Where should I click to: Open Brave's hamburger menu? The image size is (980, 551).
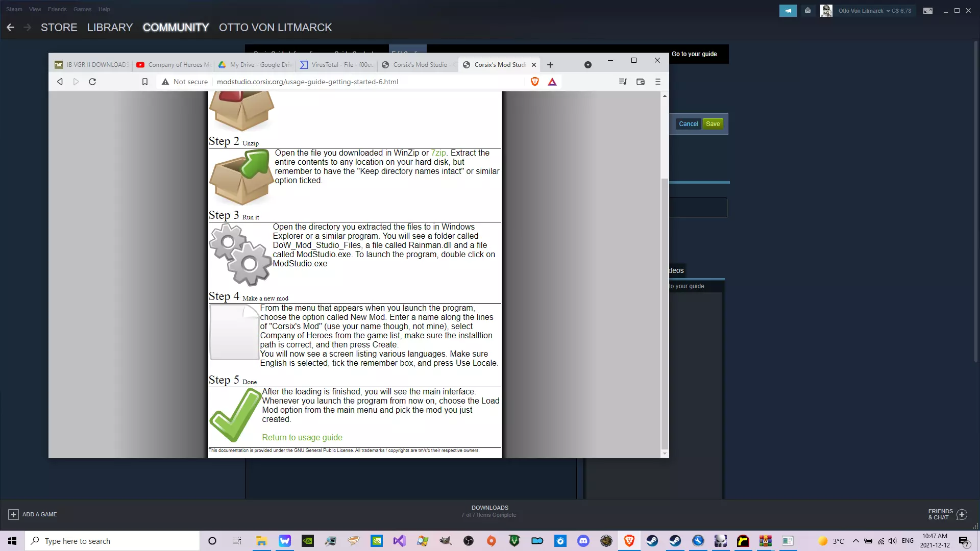coord(658,82)
